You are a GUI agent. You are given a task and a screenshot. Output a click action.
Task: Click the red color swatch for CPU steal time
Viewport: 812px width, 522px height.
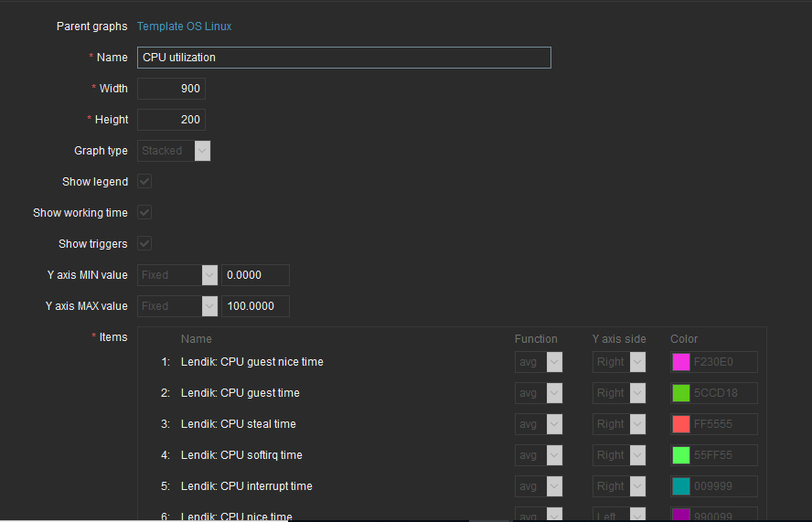[x=681, y=424]
